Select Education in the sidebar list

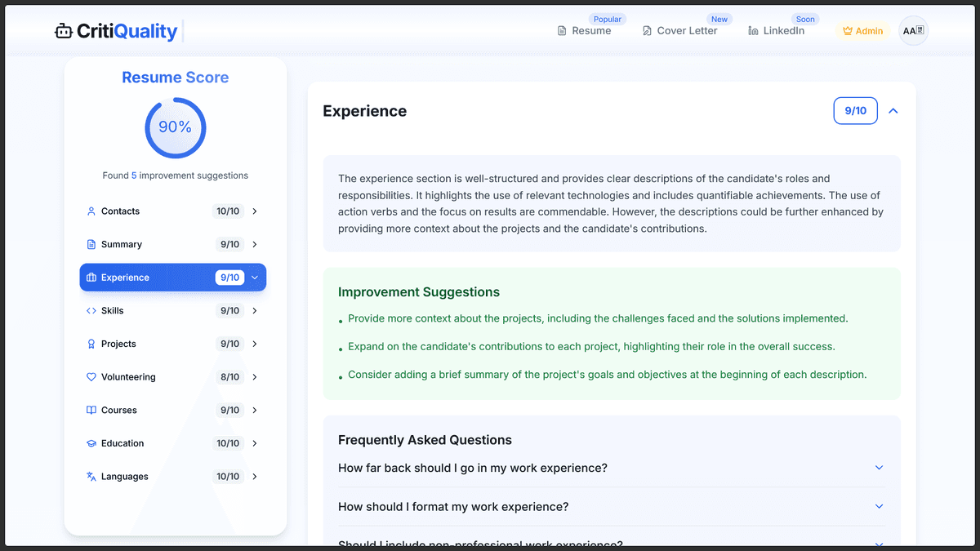(173, 443)
